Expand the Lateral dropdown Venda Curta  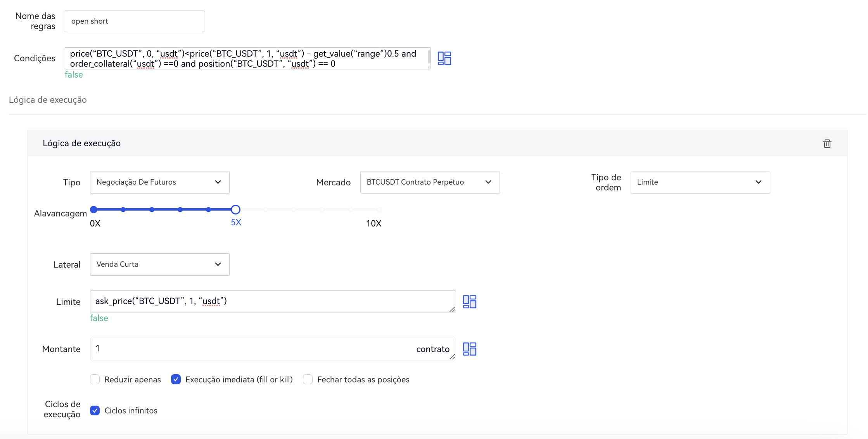click(159, 264)
